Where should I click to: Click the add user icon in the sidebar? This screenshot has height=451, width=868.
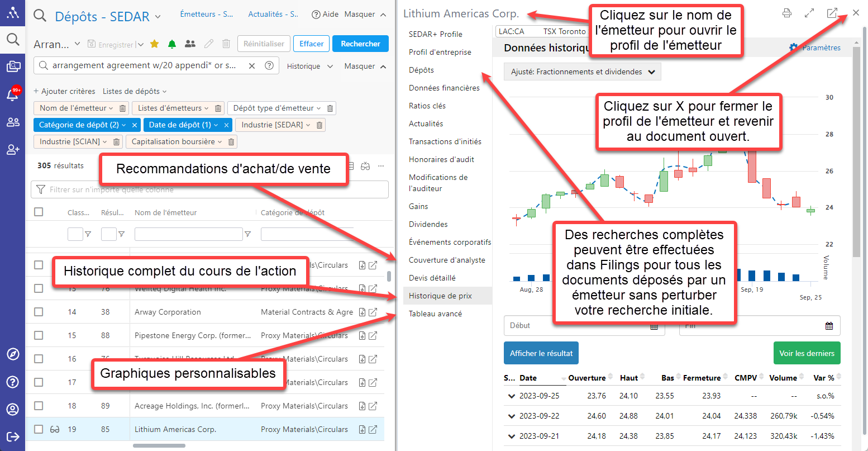[x=13, y=149]
